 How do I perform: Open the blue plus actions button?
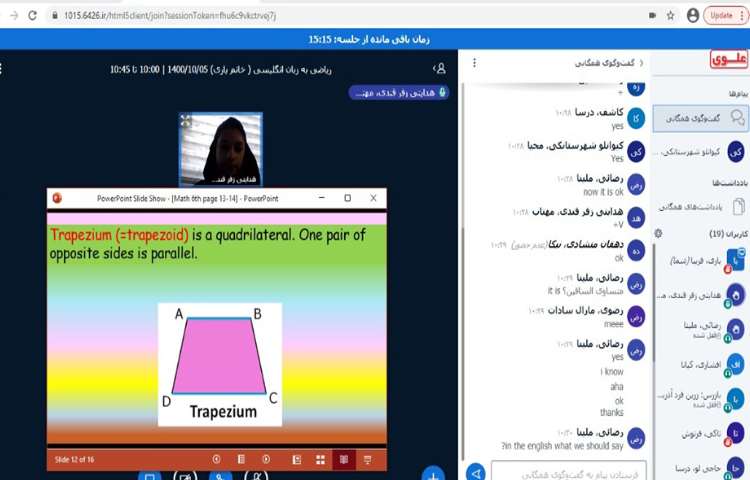[x=433, y=474]
